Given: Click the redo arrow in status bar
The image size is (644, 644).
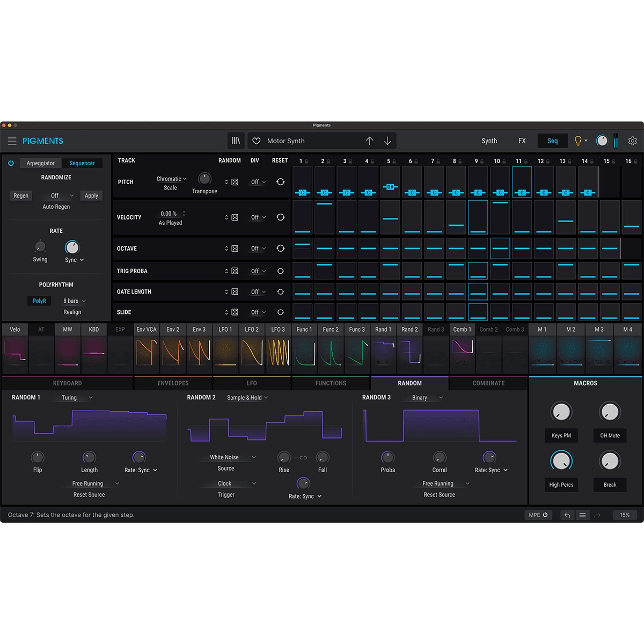Looking at the screenshot, I should (597, 515).
